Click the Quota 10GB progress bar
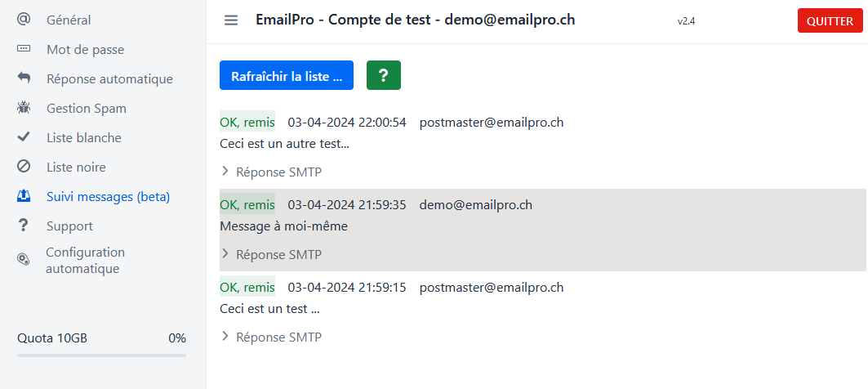Screen dimensions: 868x389 click(x=101, y=355)
